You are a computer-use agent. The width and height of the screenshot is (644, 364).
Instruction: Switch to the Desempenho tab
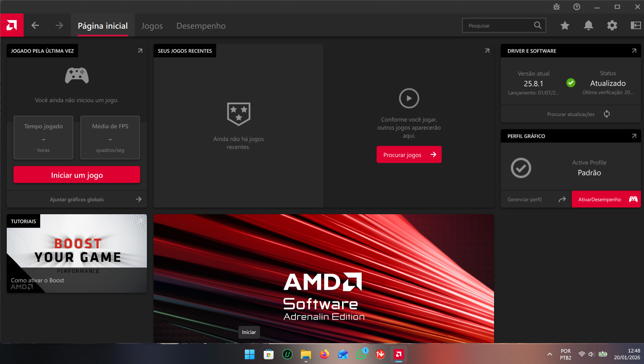[201, 26]
